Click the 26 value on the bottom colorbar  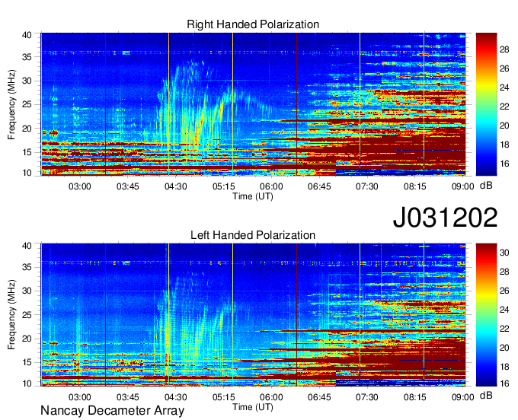[504, 291]
